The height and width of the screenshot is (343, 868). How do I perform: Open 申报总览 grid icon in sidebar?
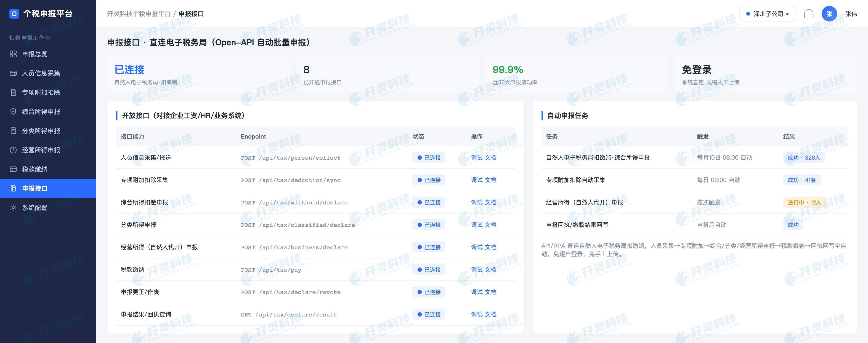[13, 54]
